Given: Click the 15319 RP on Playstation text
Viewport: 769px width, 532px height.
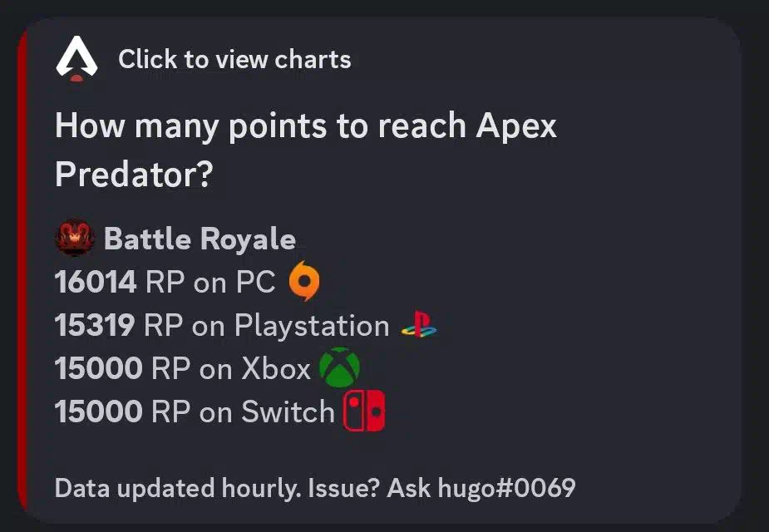Looking at the screenshot, I should click(x=222, y=325).
